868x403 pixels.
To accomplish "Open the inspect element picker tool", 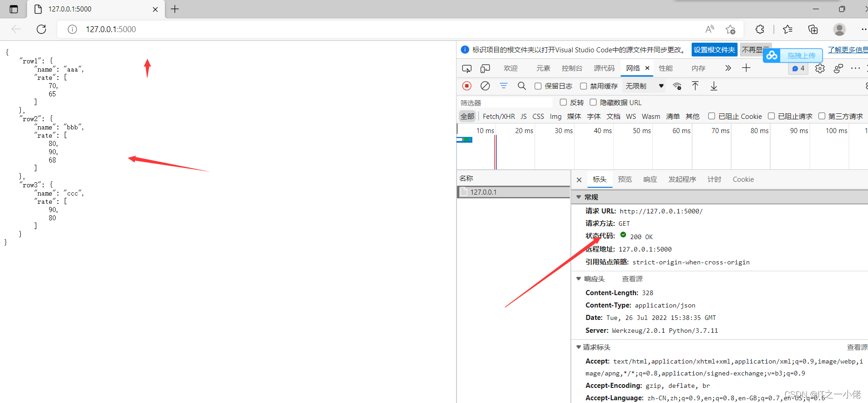I will click(x=467, y=68).
